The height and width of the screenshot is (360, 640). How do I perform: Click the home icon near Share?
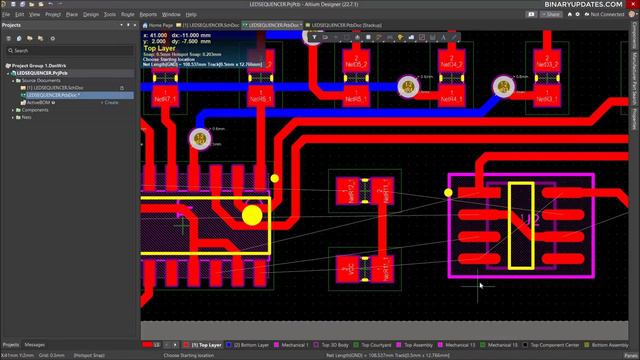pos(570,14)
